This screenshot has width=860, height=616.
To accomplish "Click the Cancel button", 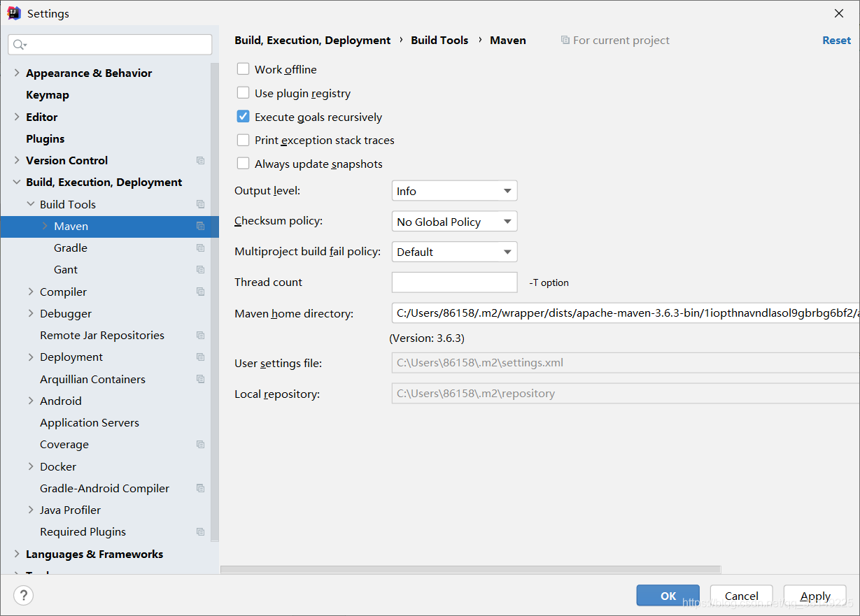I will [x=742, y=596].
